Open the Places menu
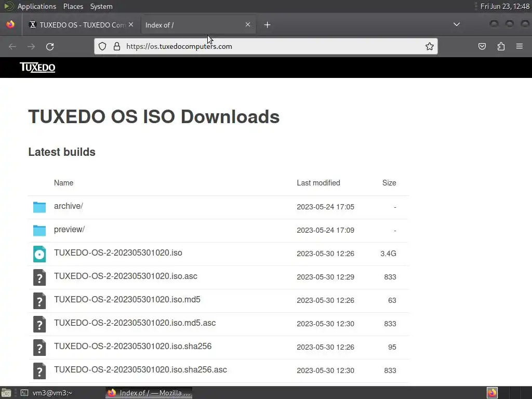 (73, 6)
